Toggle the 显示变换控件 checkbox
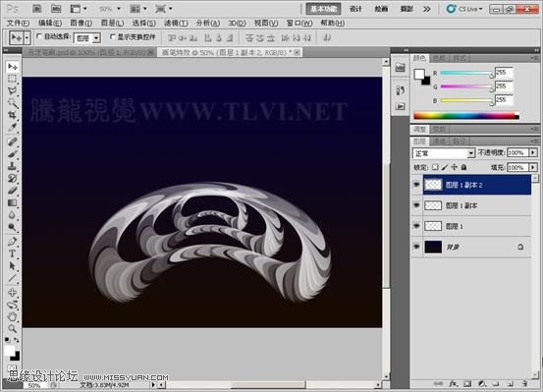 112,36
